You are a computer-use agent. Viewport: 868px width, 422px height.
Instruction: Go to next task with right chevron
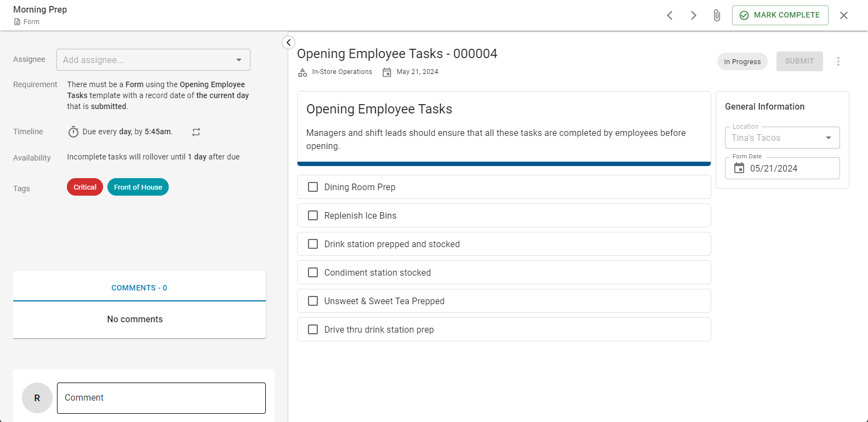click(x=693, y=15)
